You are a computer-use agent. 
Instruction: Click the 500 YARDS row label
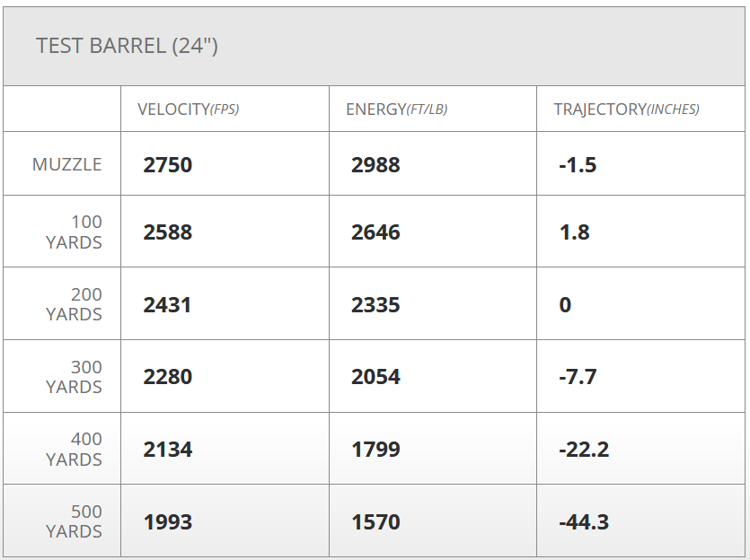pos(75,521)
